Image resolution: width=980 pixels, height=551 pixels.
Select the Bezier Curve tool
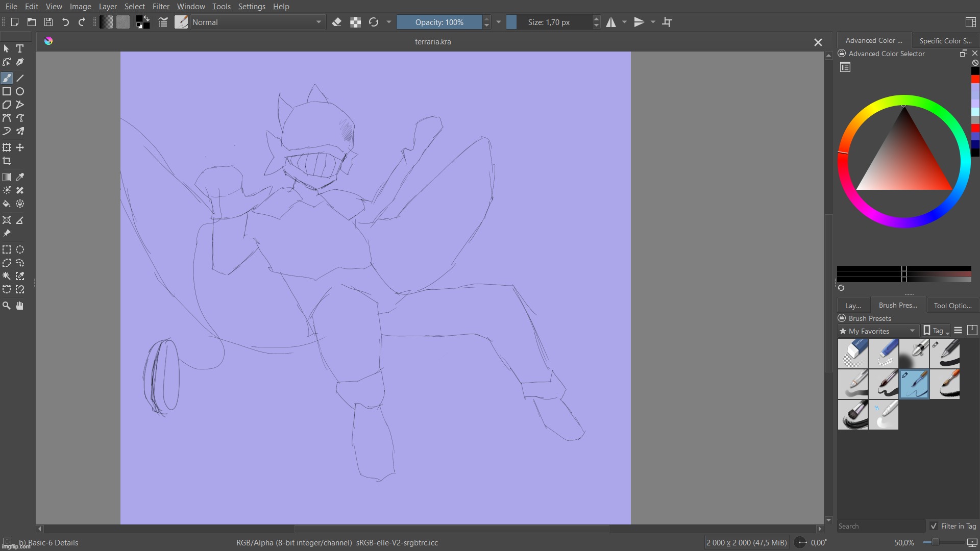coord(7,118)
